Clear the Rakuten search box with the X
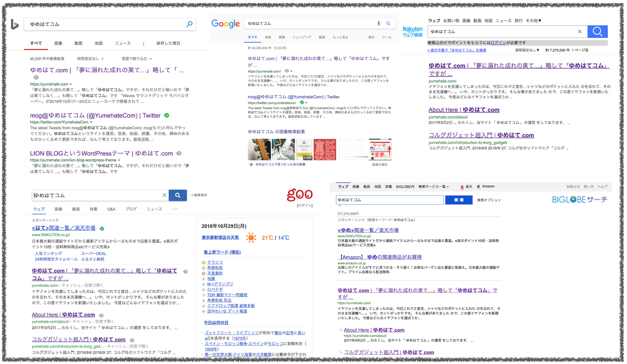The height and width of the screenshot is (364, 627). coord(579,32)
